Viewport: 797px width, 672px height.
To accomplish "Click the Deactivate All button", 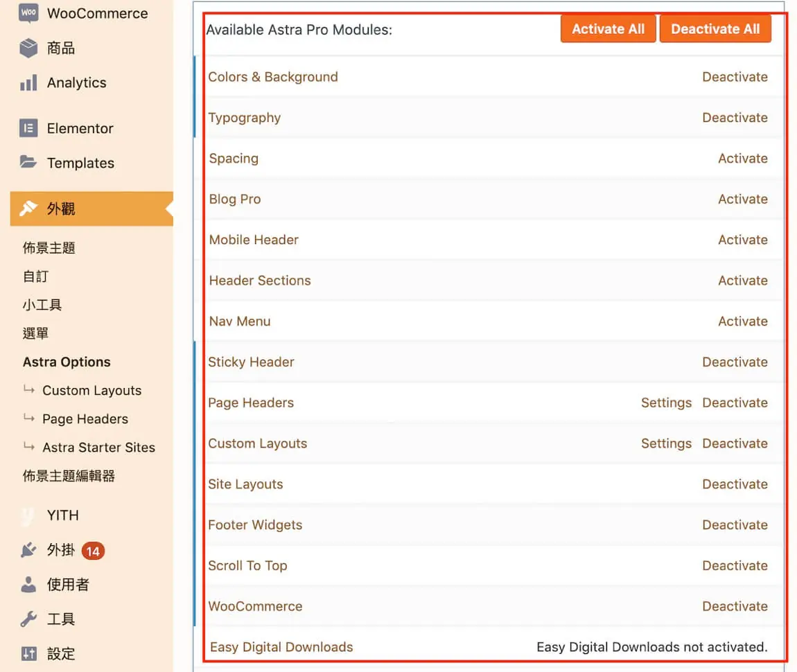I will [715, 29].
